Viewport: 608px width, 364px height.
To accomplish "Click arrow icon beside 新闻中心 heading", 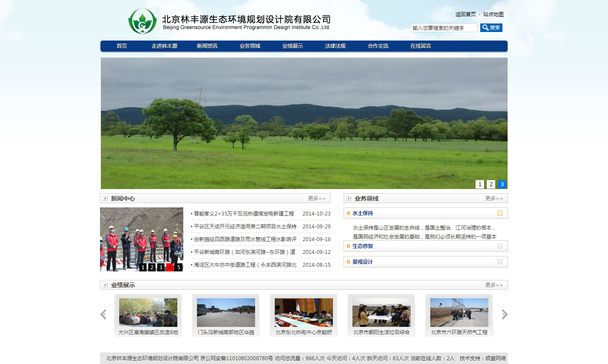I will [x=105, y=198].
